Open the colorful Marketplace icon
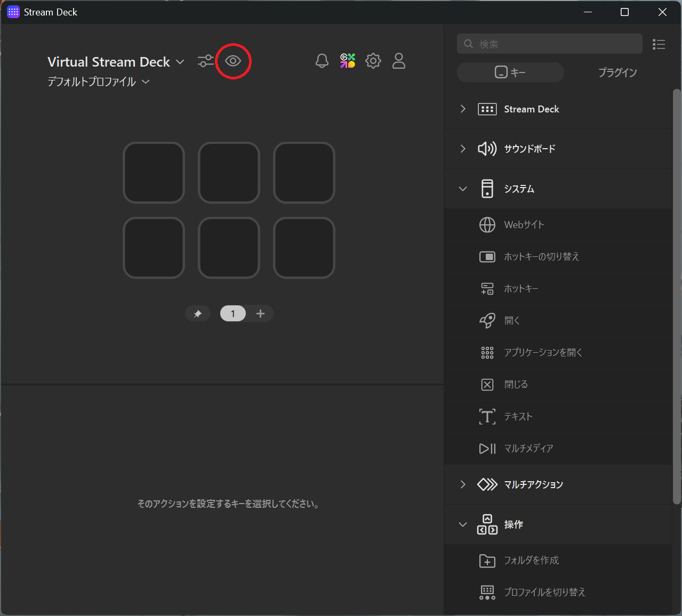Viewport: 682px width, 616px height. tap(348, 61)
